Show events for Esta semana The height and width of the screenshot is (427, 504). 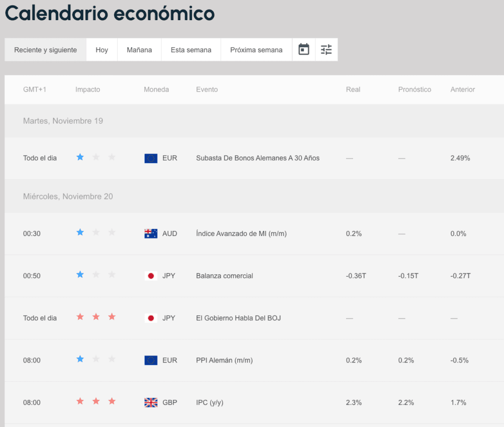click(x=191, y=50)
